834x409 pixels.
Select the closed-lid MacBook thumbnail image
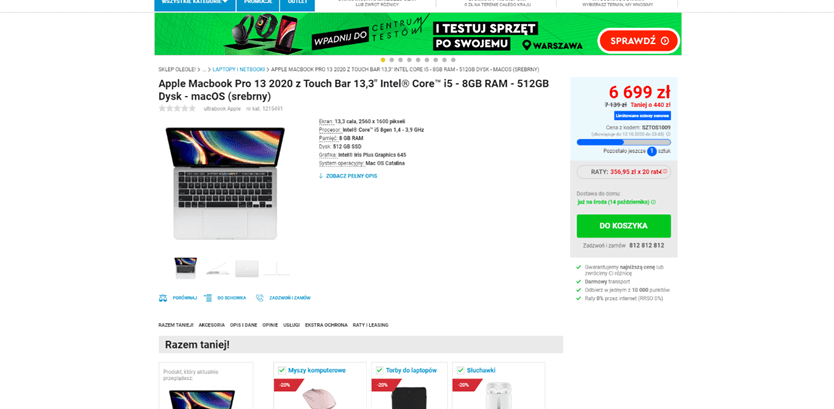247,269
